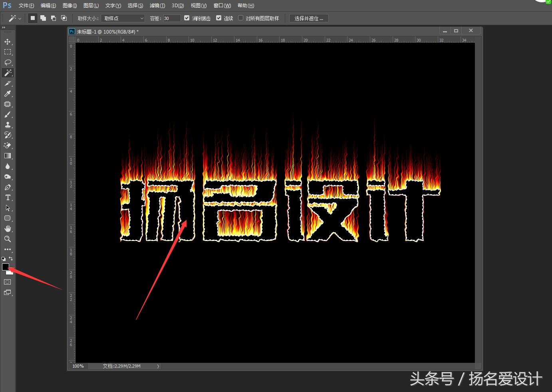Screen dimensions: 552x392
Task: Select the Eraser tool
Action: 8,145
